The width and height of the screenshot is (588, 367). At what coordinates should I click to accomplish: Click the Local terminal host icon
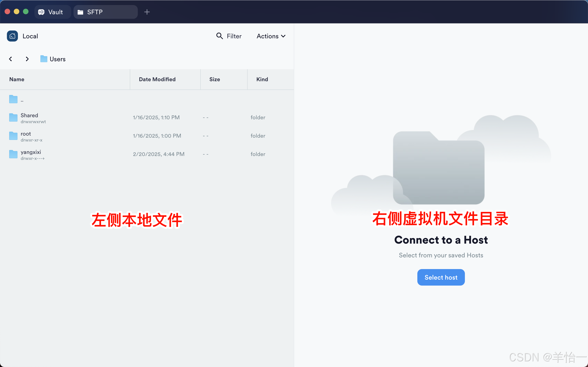click(x=12, y=36)
